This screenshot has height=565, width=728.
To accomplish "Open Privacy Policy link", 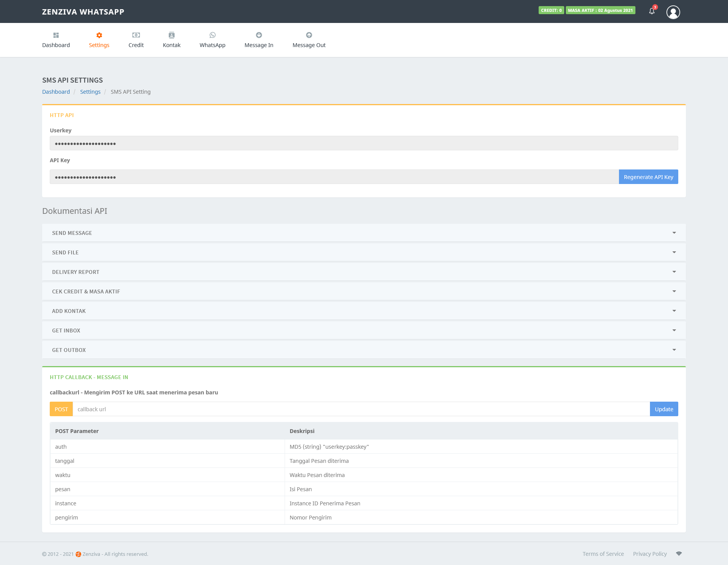I will pyautogui.click(x=650, y=554).
